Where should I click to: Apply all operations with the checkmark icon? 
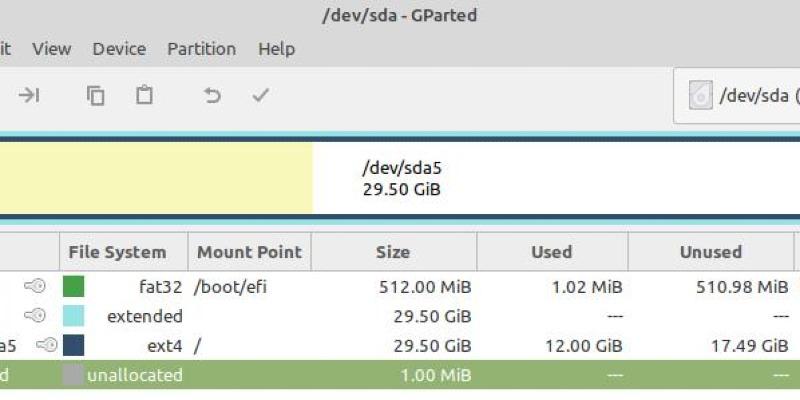(x=261, y=95)
